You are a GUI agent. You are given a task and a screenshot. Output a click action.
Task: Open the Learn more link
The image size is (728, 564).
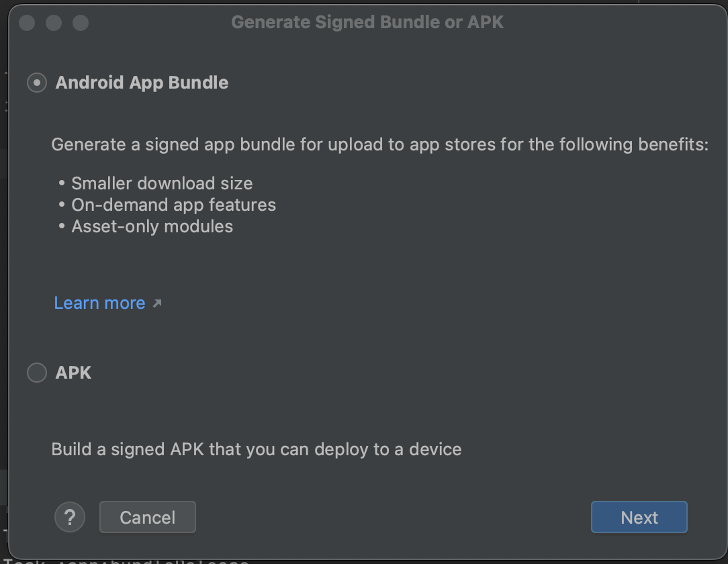click(x=99, y=303)
